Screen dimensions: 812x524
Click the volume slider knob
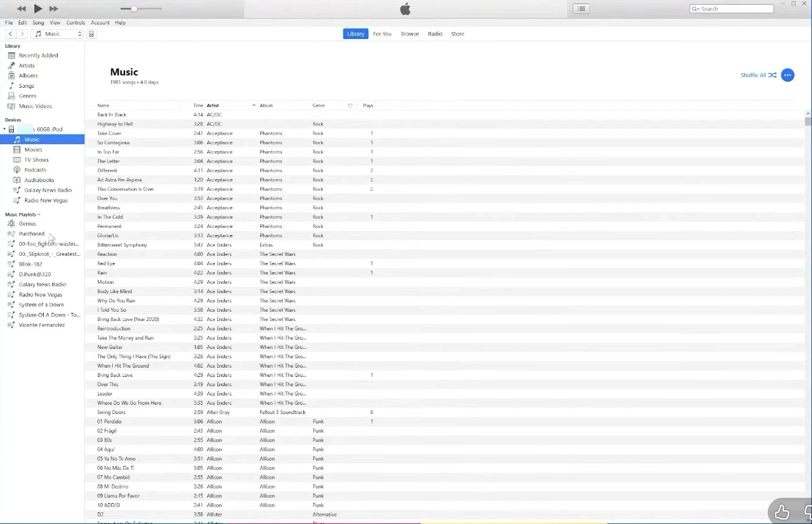point(134,9)
